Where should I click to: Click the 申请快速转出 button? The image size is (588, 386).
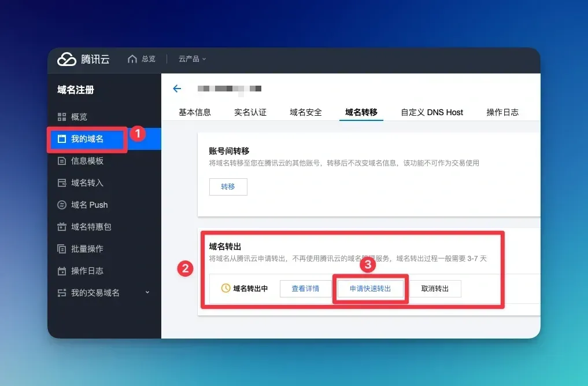click(x=371, y=289)
